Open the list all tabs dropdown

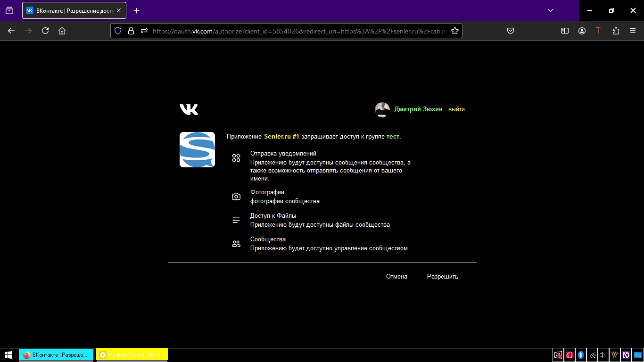coord(550,10)
